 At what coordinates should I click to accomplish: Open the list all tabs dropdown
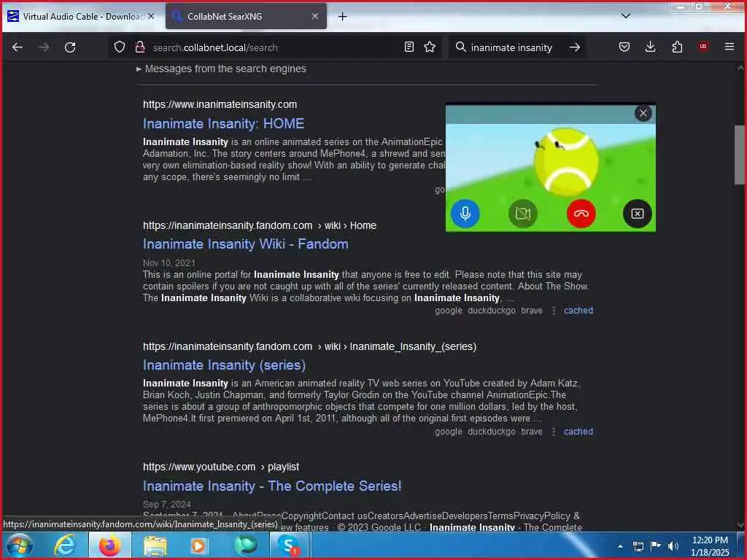click(x=625, y=16)
